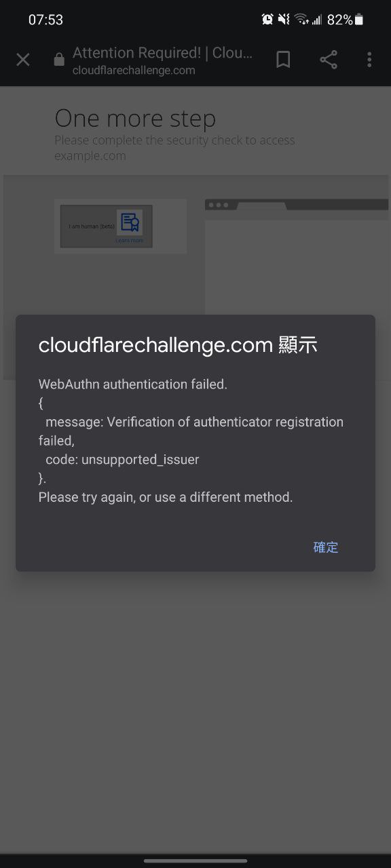The height and width of the screenshot is (868, 391).
Task: Tap the Wi-Fi status icon
Action: tap(301, 20)
